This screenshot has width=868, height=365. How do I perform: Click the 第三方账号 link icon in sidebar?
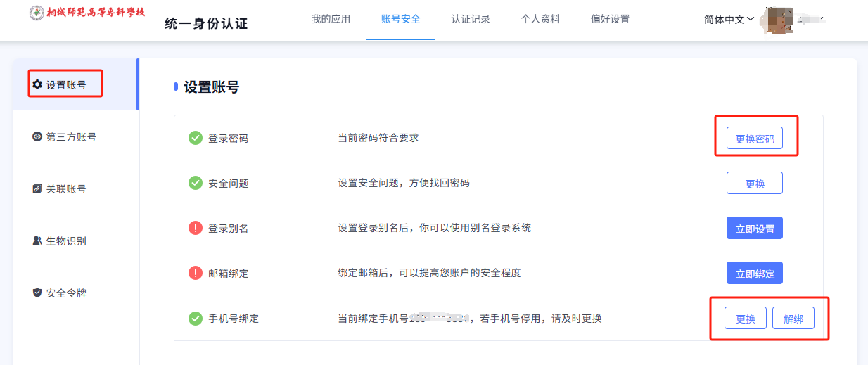[x=37, y=137]
